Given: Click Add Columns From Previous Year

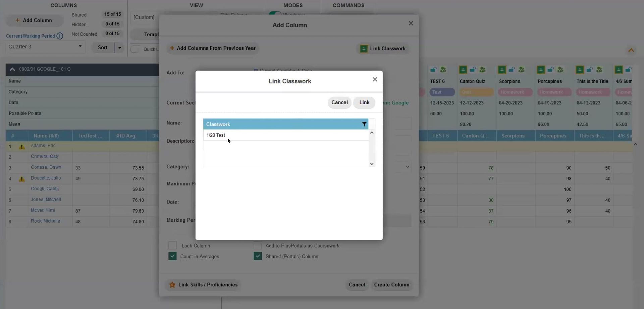Looking at the screenshot, I should [213, 48].
